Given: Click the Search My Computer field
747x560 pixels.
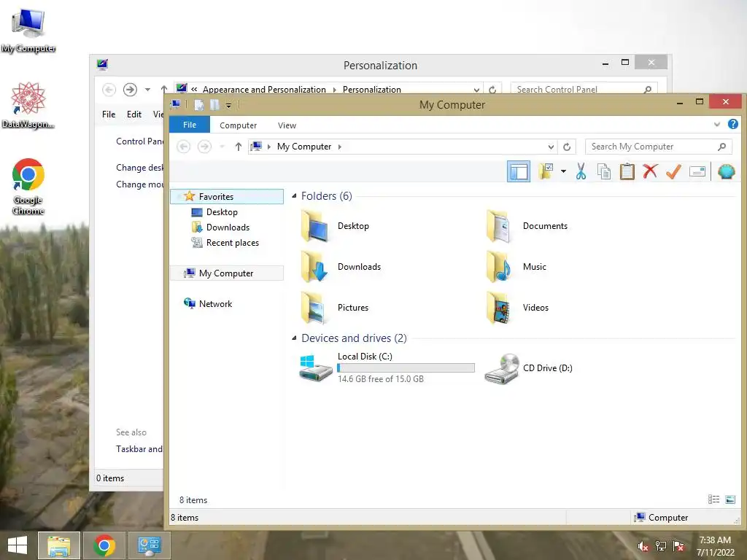Looking at the screenshot, I should (x=658, y=147).
